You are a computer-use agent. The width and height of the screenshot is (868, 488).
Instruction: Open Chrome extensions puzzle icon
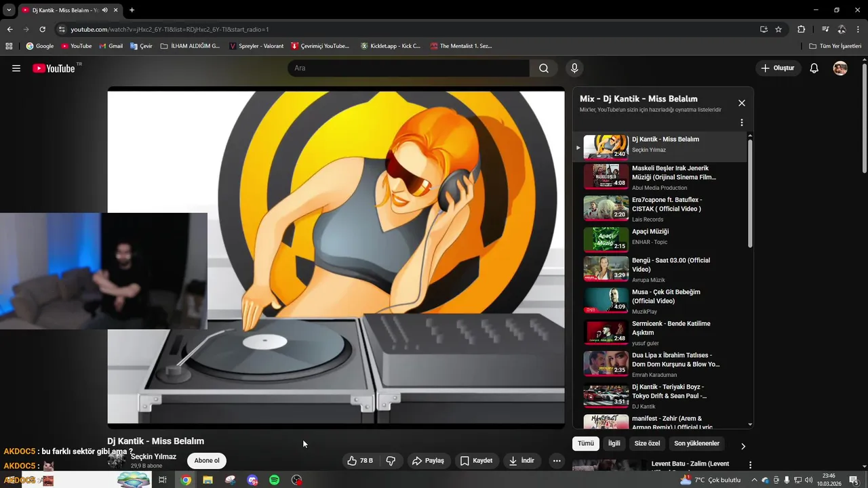(x=801, y=29)
